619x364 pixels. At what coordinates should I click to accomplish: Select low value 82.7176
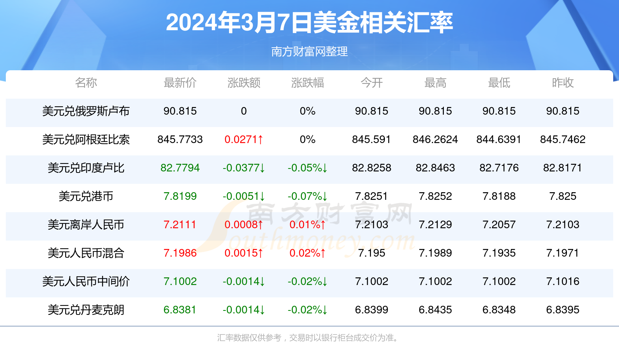tap(499, 168)
